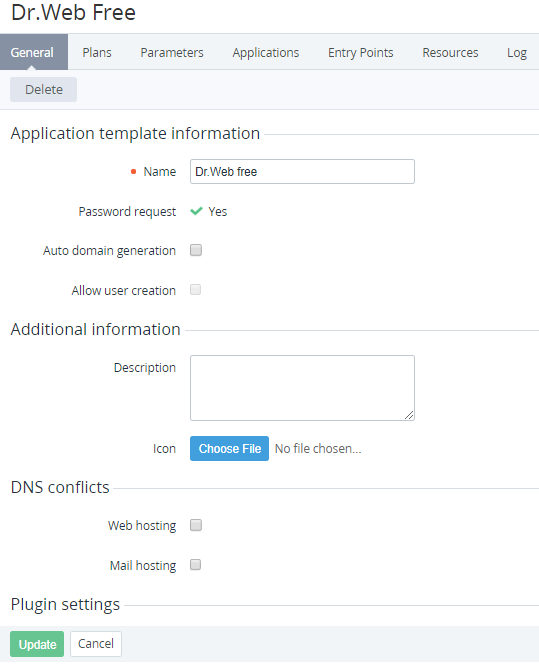View the Resources tab

pos(450,52)
